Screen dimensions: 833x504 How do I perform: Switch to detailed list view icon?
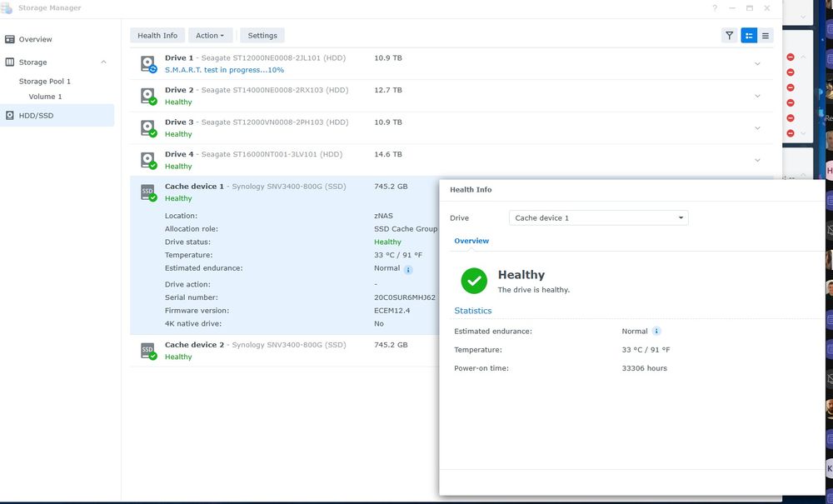[x=749, y=36]
